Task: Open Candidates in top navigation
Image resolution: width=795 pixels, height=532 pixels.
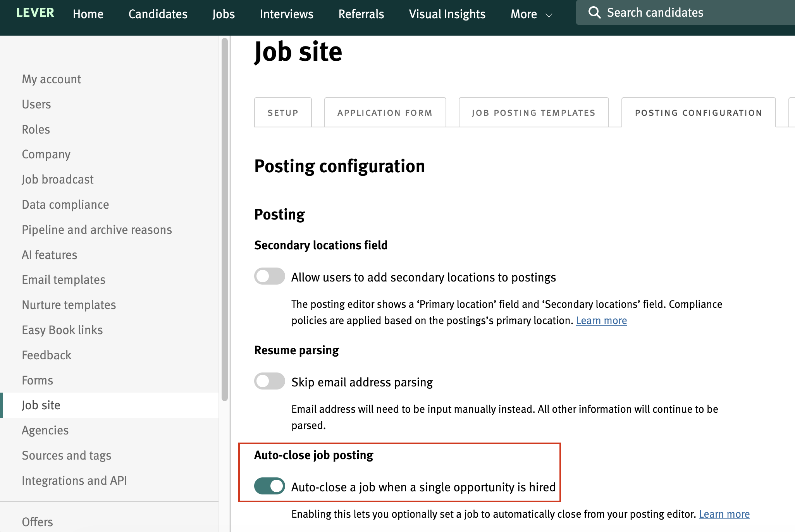Action: point(158,14)
